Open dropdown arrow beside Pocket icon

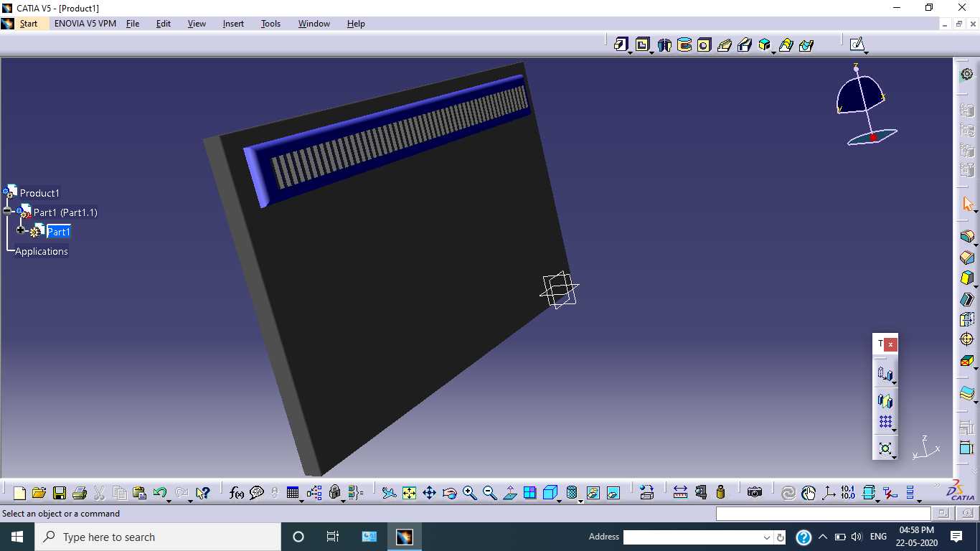tap(651, 52)
